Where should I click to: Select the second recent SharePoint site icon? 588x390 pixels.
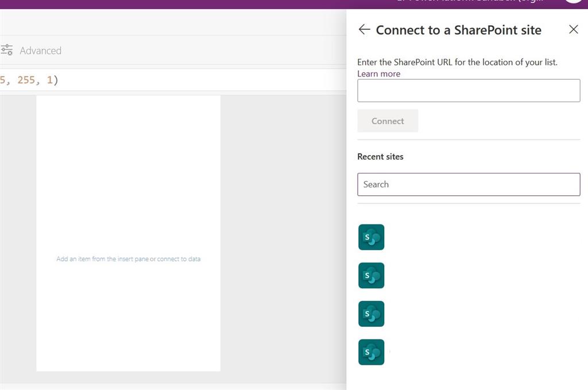(371, 275)
